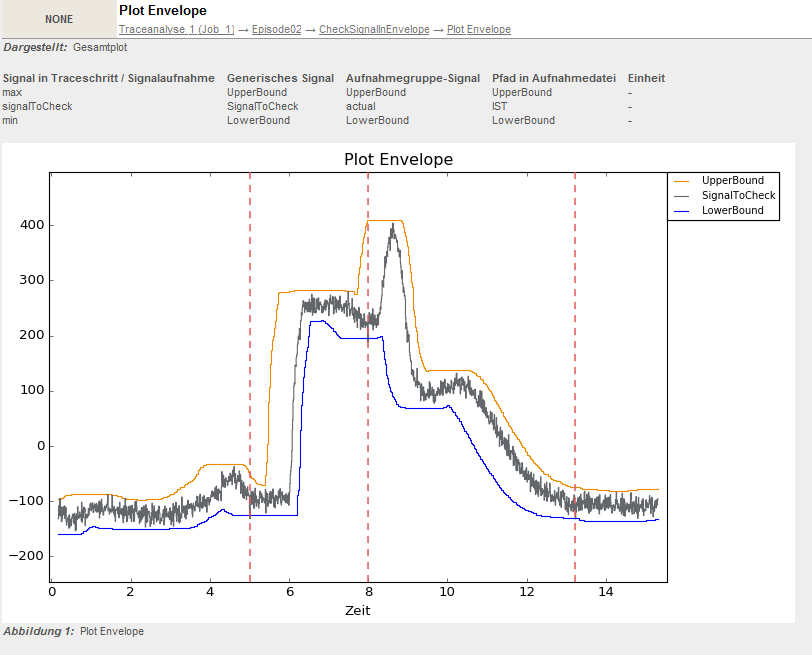Screen dimensions: 812x655
Task: Click 'UpperBound' in the Pfad in Aufnahmedatei column
Action: [522, 92]
